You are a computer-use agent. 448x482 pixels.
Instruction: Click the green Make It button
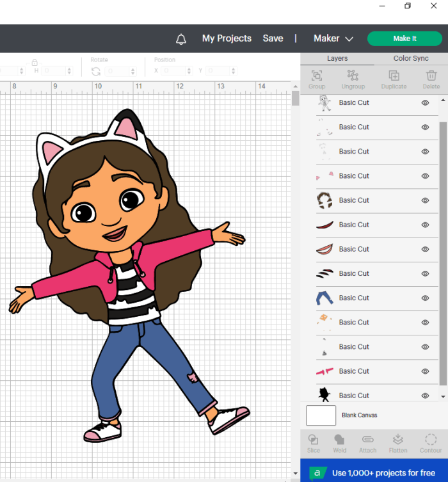[404, 38]
